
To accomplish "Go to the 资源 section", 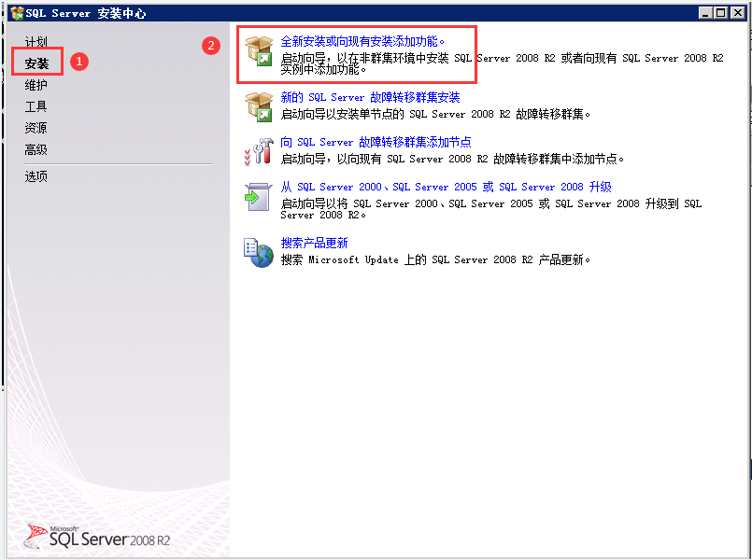I will (x=35, y=128).
